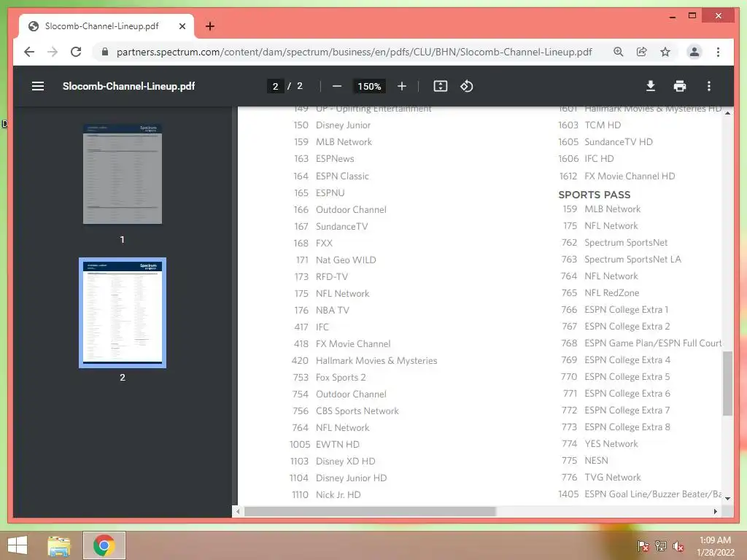Click the 1612 FX Movie Channel HD row
Image resolution: width=747 pixels, height=560 pixels.
coord(616,176)
